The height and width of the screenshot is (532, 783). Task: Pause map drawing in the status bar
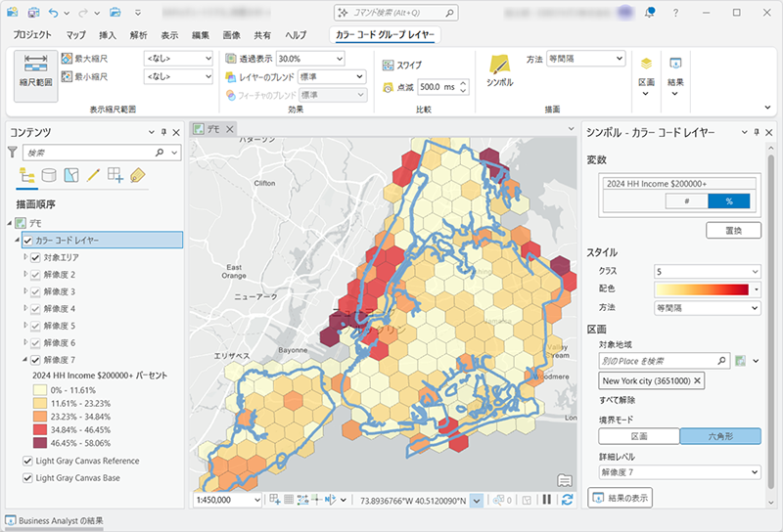click(546, 500)
